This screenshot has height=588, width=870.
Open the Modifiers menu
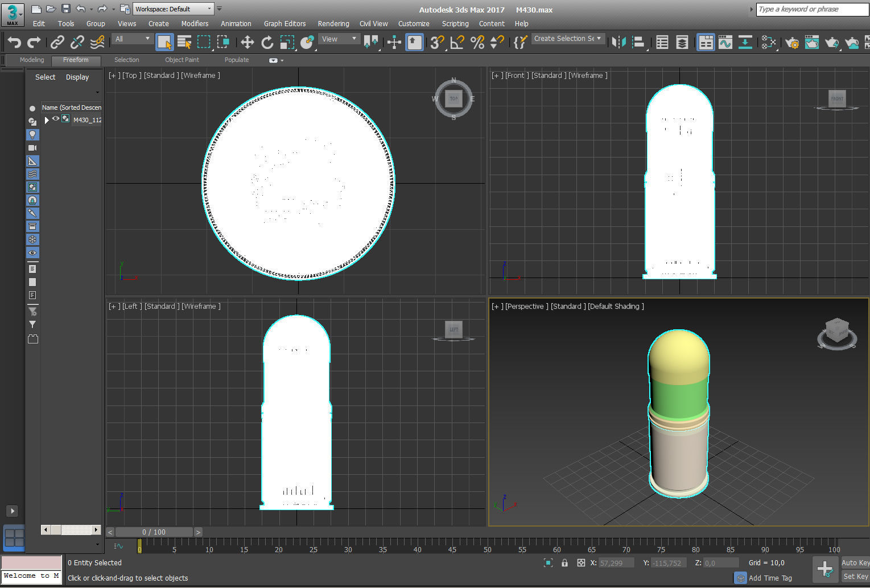[195, 24]
